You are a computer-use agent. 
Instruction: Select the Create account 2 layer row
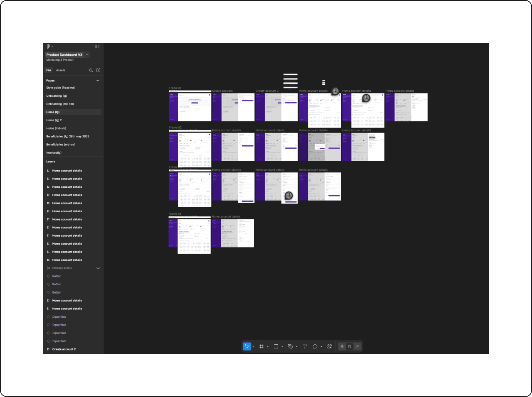pos(73,349)
